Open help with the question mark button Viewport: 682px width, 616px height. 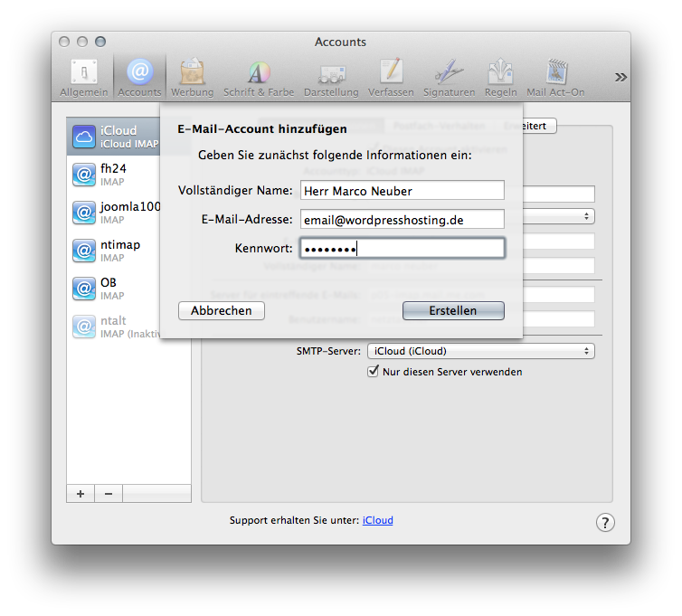(x=605, y=522)
